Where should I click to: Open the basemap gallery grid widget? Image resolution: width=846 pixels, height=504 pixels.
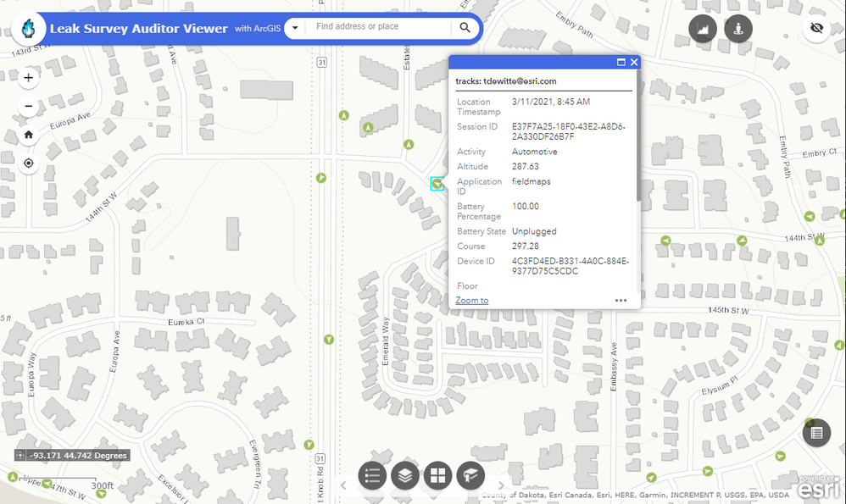pos(437,475)
